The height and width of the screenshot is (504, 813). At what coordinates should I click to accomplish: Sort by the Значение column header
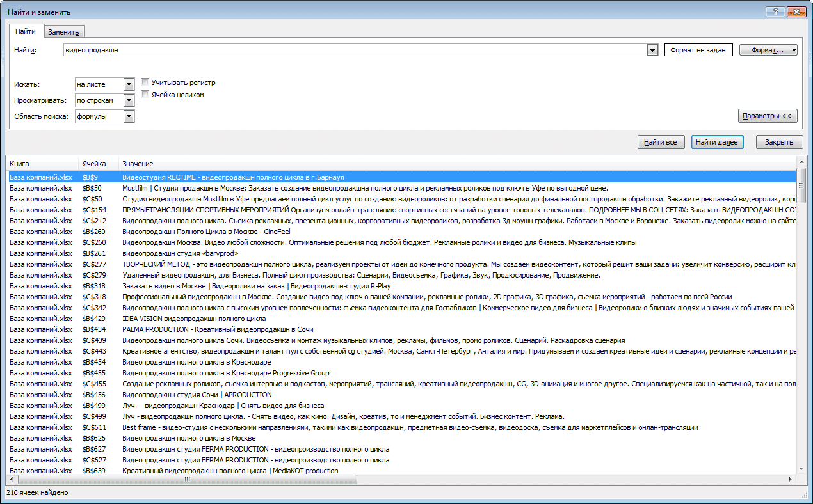(458, 164)
